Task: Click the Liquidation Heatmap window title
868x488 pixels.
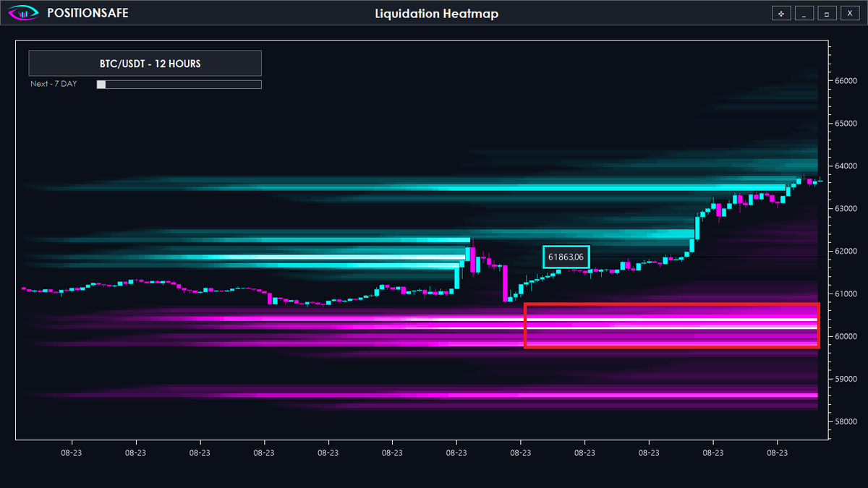Action: coord(437,14)
